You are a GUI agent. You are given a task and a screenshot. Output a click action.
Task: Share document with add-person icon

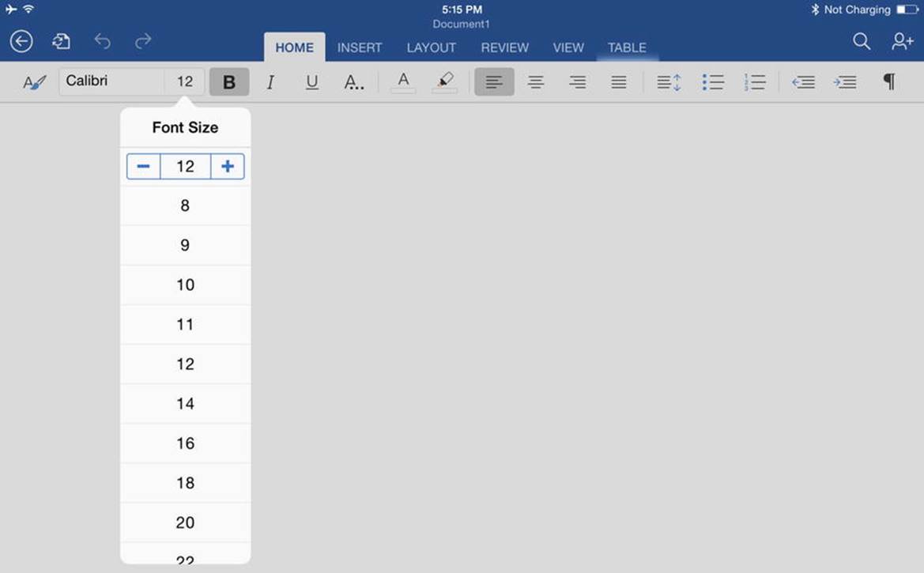902,40
